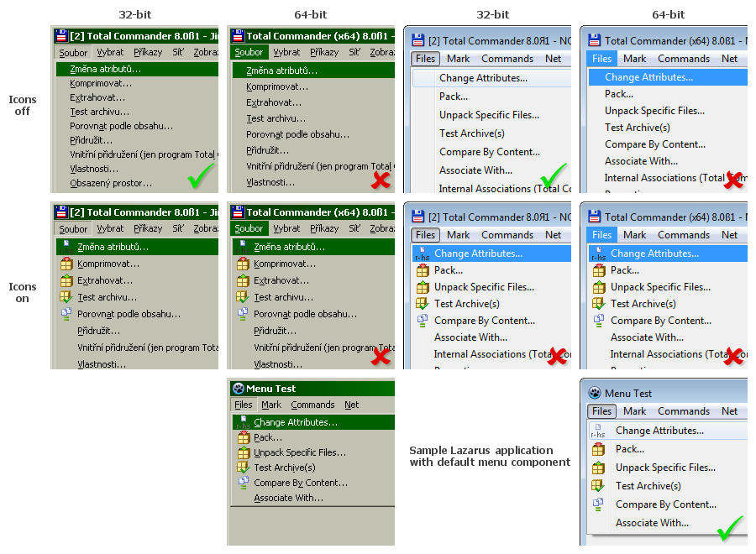Open Síť menu in 32-bit Czech icons-on window

pos(178,229)
